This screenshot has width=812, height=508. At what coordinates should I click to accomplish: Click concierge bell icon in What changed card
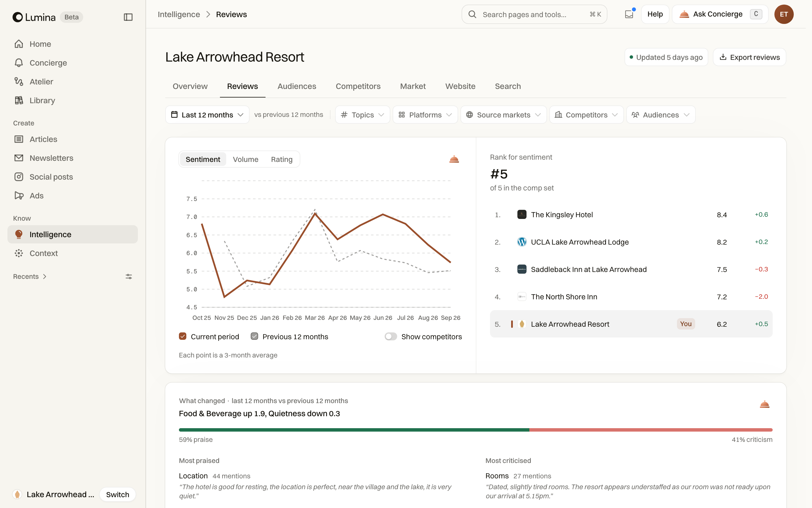(764, 404)
